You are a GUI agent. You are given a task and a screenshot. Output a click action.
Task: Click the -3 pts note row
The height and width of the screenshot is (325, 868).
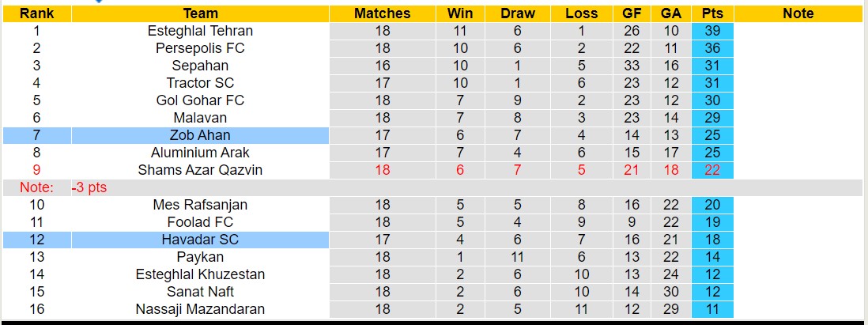click(89, 187)
